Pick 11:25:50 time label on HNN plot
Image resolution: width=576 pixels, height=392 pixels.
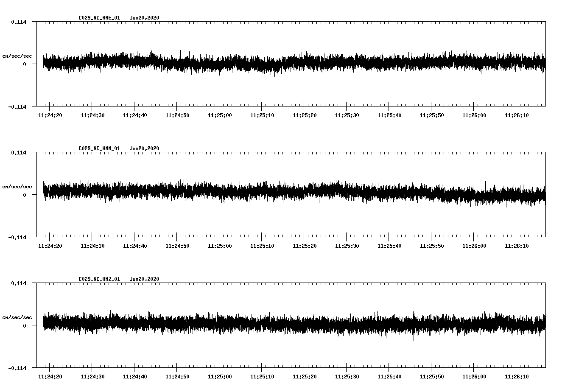pyautogui.click(x=432, y=246)
